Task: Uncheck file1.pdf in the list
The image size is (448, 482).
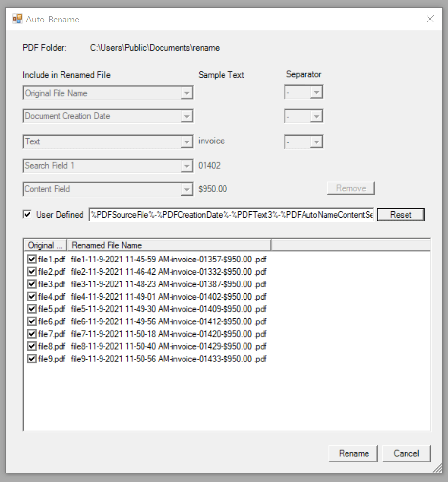Action: pos(32,259)
